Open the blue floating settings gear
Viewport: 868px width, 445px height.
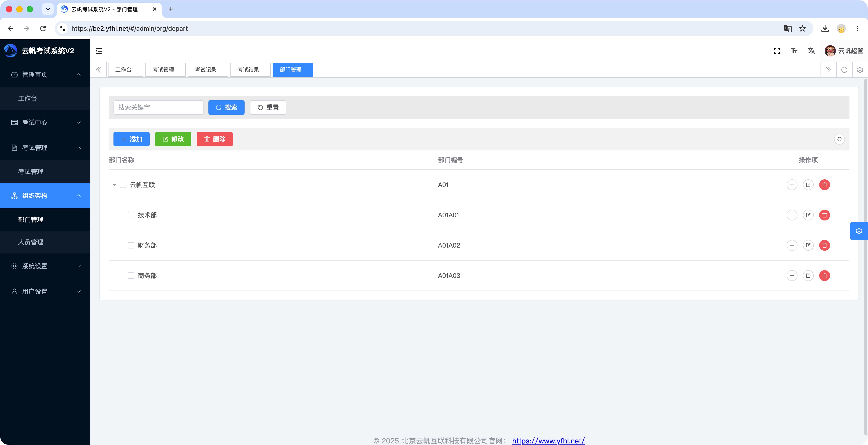click(859, 231)
